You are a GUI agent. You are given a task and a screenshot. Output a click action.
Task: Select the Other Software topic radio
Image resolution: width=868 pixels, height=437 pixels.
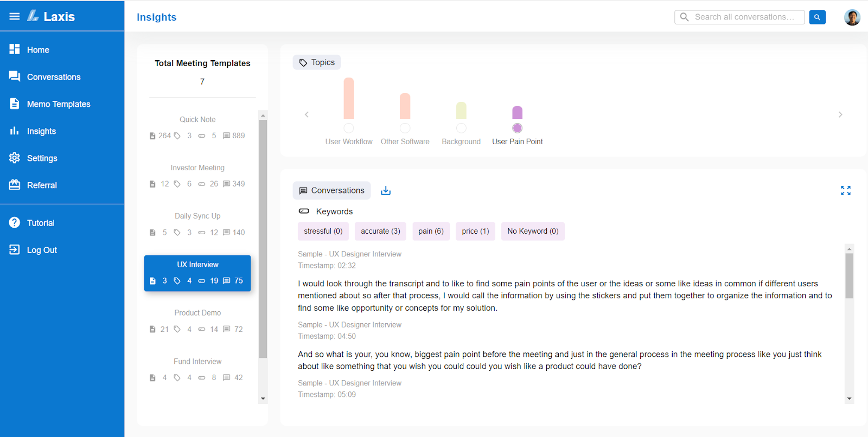tap(405, 128)
